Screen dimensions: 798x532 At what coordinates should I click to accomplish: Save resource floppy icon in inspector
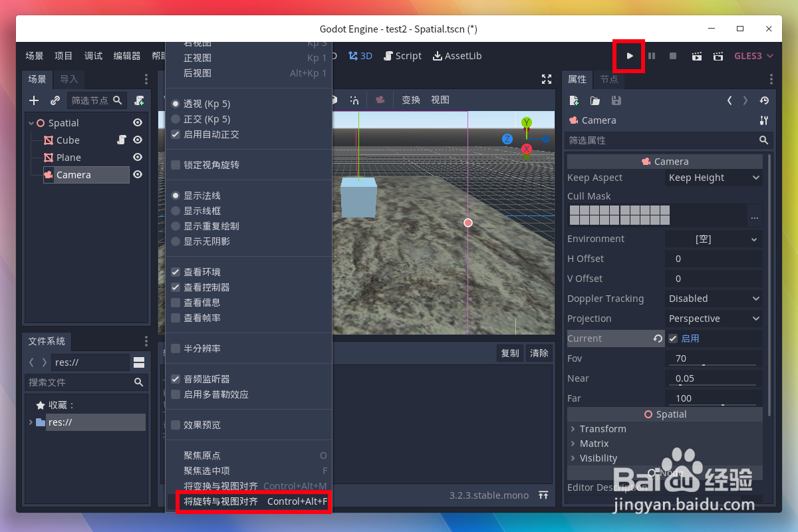tap(616, 100)
